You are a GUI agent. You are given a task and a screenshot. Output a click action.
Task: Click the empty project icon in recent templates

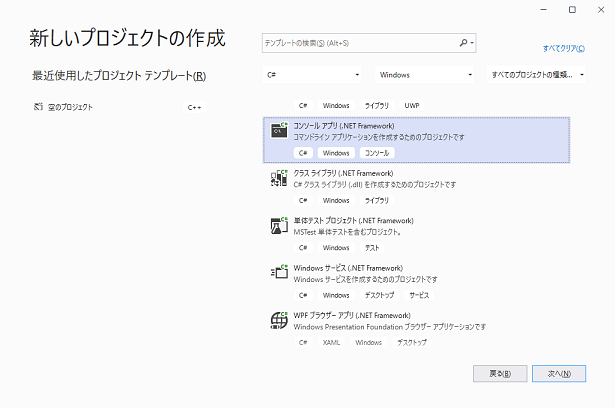coord(38,107)
